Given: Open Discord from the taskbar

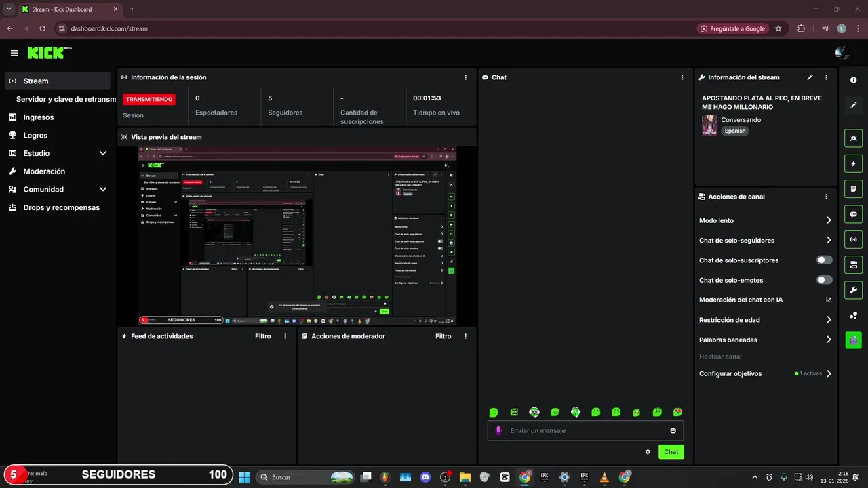Looking at the screenshot, I should coord(425,477).
